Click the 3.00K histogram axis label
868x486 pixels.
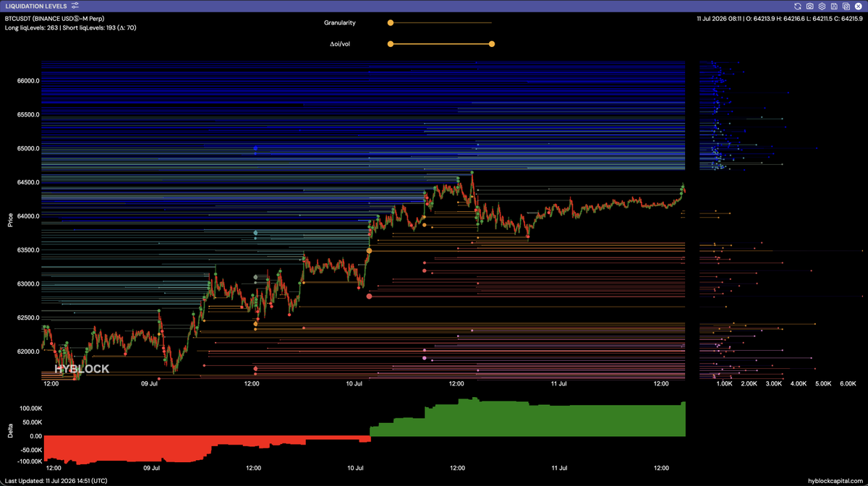[774, 384]
